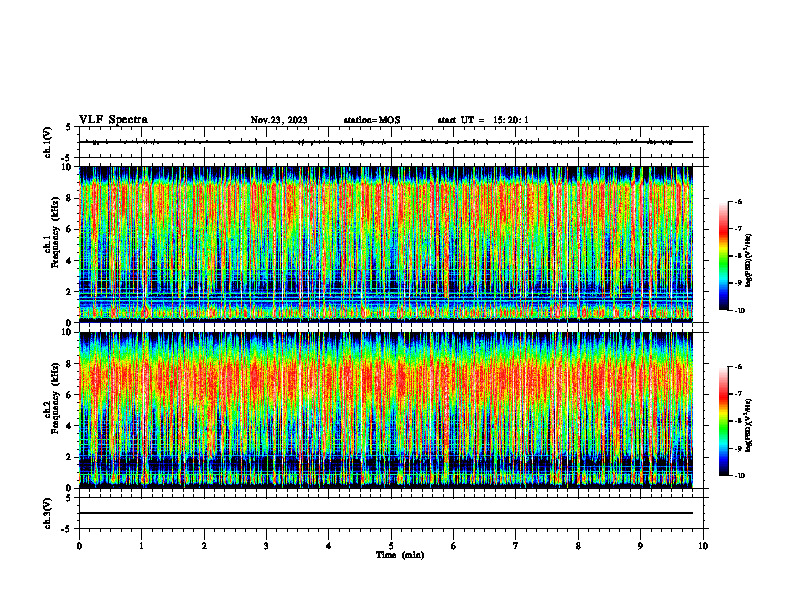Click the ch.1 spectrogram color scale bar
The height and width of the screenshot is (612, 792).
(x=724, y=256)
